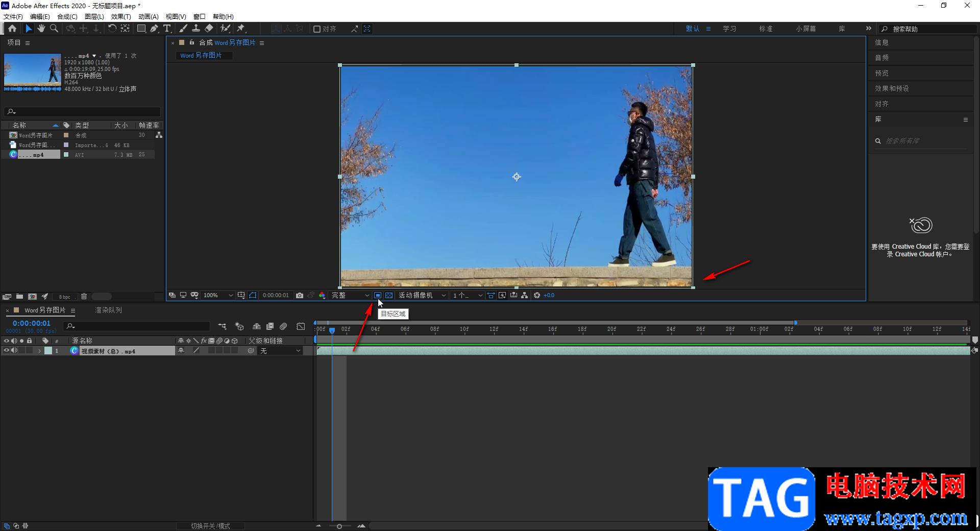
Task: Toggle transparency grid button in viewer
Action: pos(389,295)
